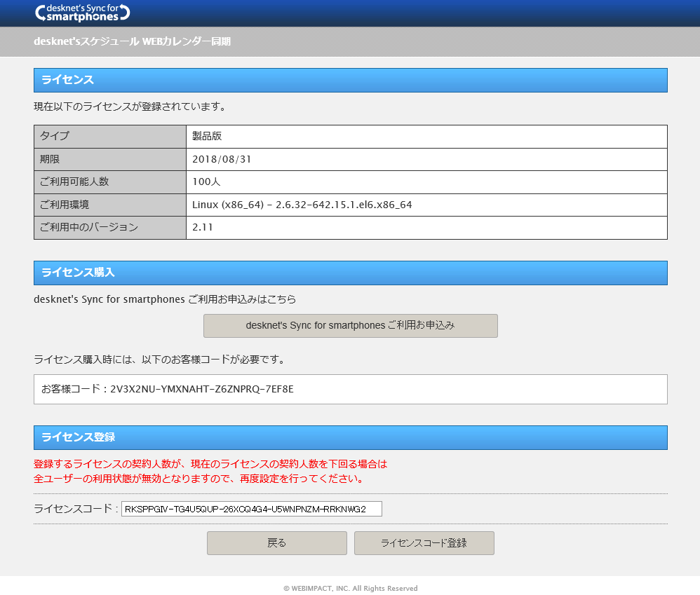Click the WEBIMPACT copyright footer text
The image size is (700, 595).
pos(351,588)
